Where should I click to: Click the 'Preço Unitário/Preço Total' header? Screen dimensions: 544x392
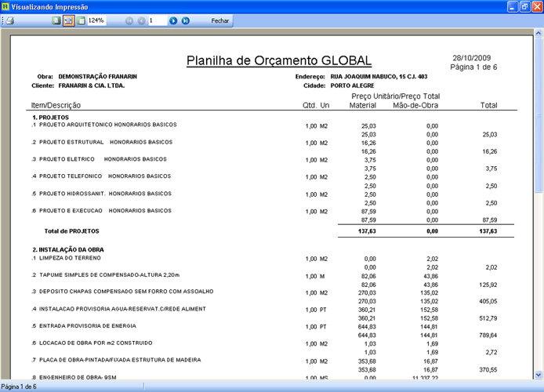pos(396,96)
